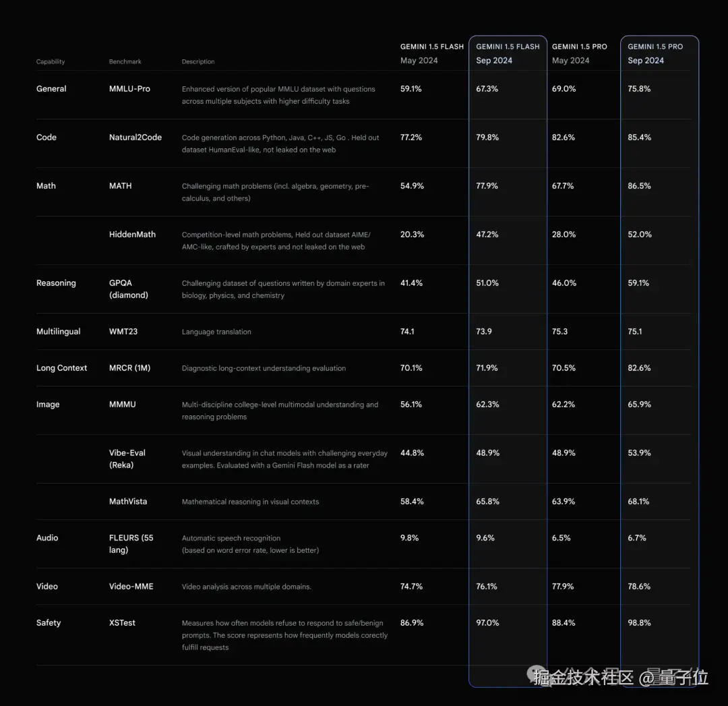Select Video-MME score 78.6%

(639, 586)
